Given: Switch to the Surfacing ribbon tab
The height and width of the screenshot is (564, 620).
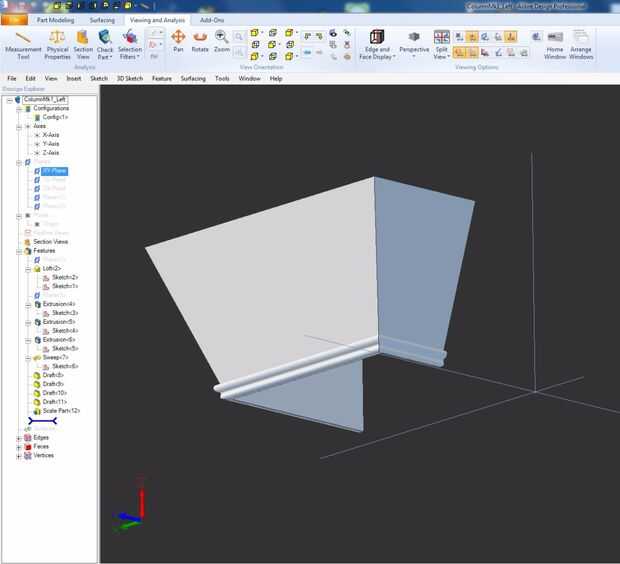Looking at the screenshot, I should (102, 20).
